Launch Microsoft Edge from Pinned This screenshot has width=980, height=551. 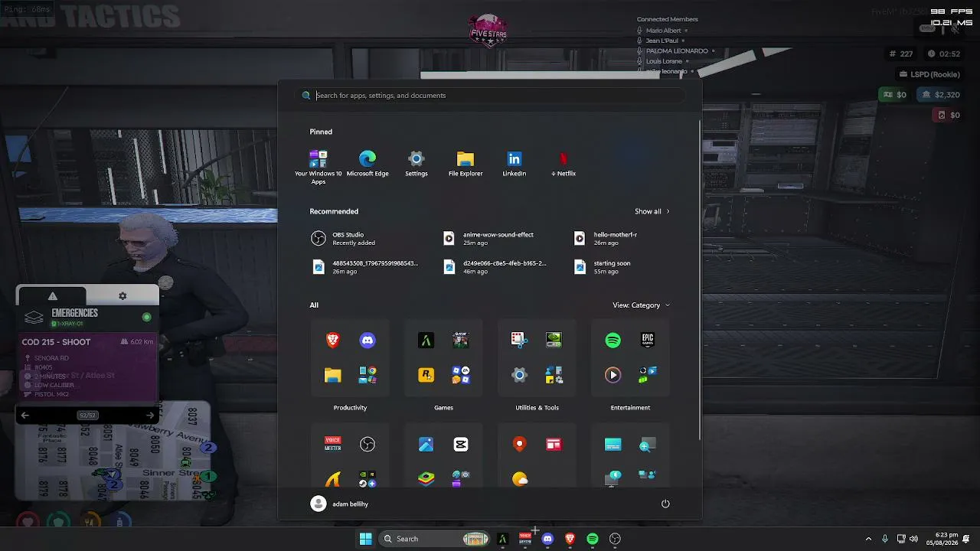(367, 164)
